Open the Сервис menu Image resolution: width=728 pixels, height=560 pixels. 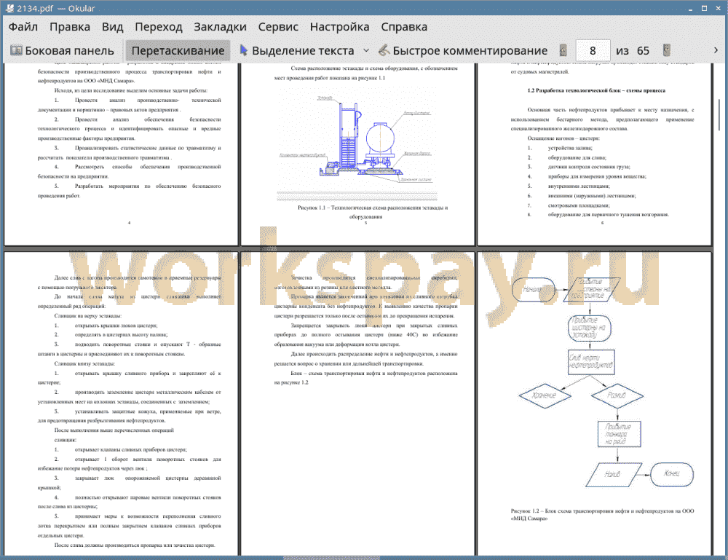pos(278,27)
